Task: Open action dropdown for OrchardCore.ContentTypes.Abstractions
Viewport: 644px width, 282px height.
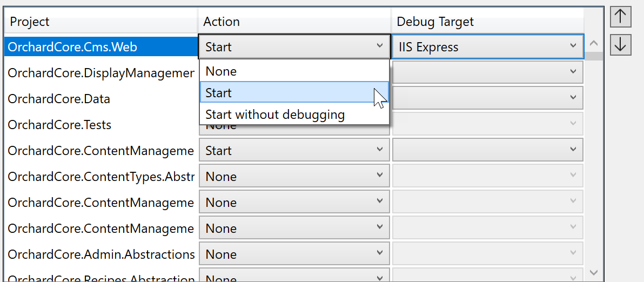Action: tap(294, 177)
